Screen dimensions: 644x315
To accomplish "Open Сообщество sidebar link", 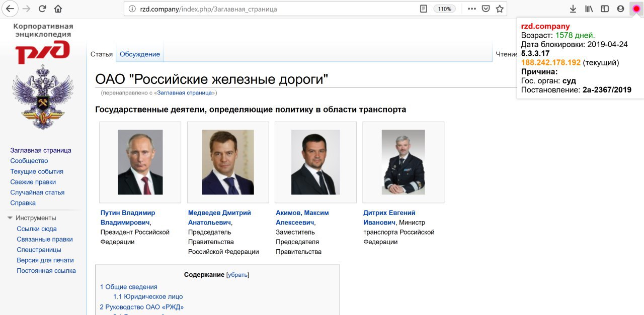I will point(29,161).
